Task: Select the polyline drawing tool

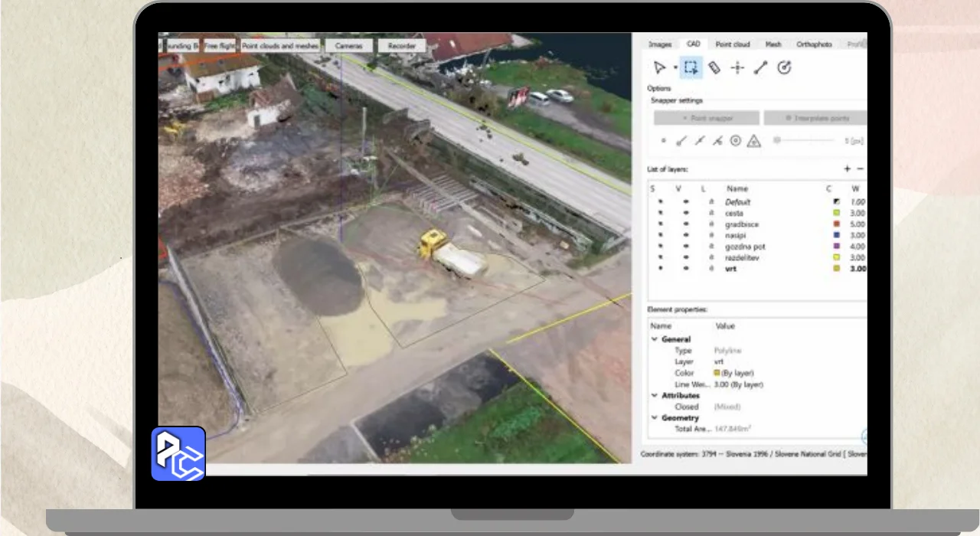Action: pos(760,68)
